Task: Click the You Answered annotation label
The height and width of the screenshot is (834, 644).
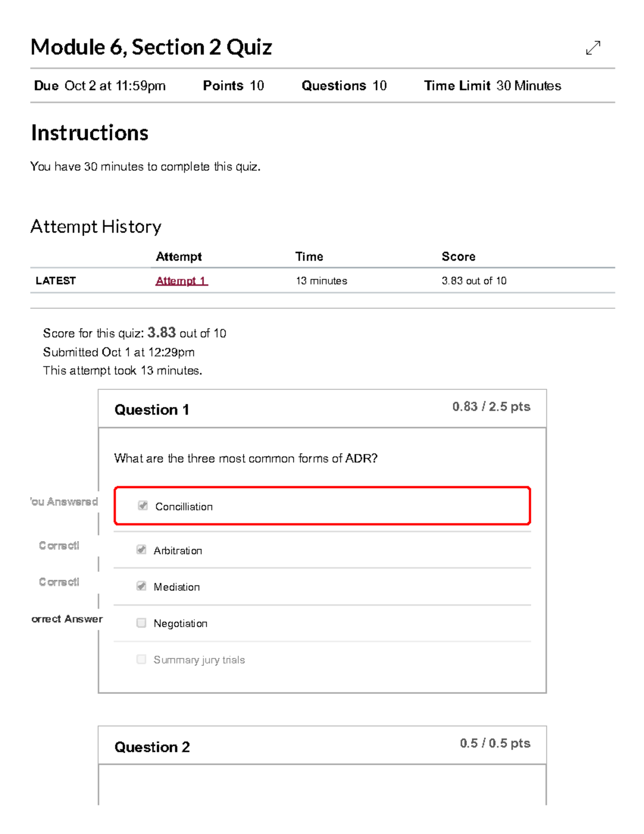Action: pyautogui.click(x=63, y=502)
